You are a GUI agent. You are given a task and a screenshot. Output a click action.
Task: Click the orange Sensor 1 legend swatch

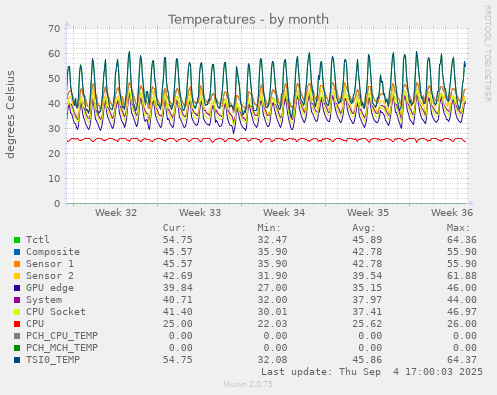click(x=17, y=264)
